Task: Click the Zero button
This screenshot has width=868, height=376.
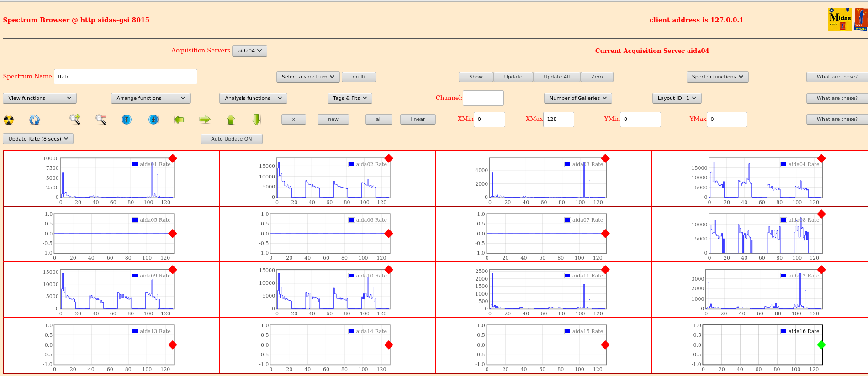Action: pyautogui.click(x=597, y=77)
